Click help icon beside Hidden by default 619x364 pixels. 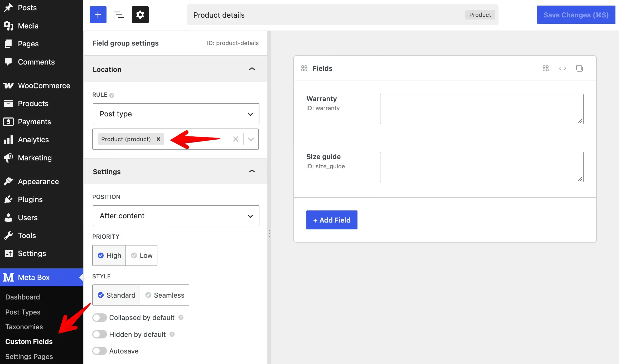[x=172, y=334]
